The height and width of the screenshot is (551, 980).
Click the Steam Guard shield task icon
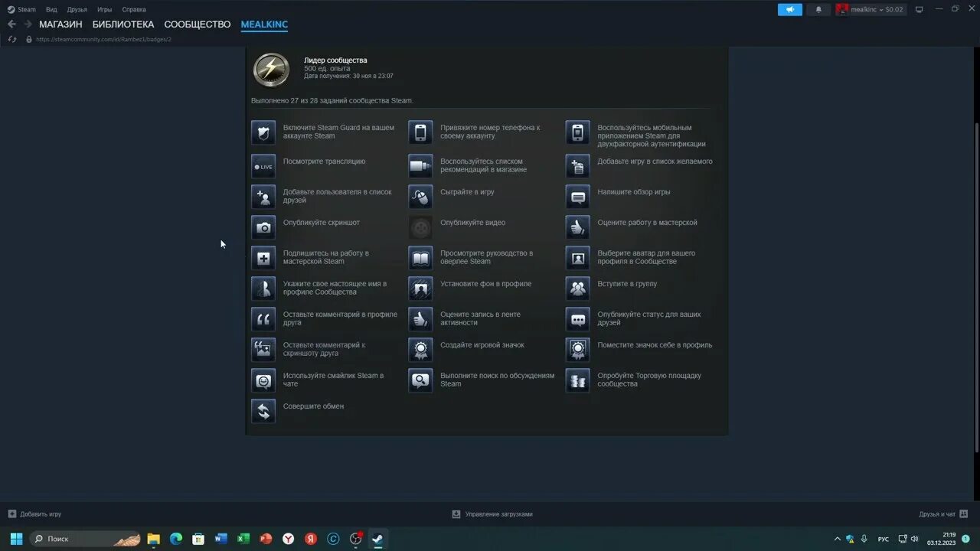pos(263,132)
